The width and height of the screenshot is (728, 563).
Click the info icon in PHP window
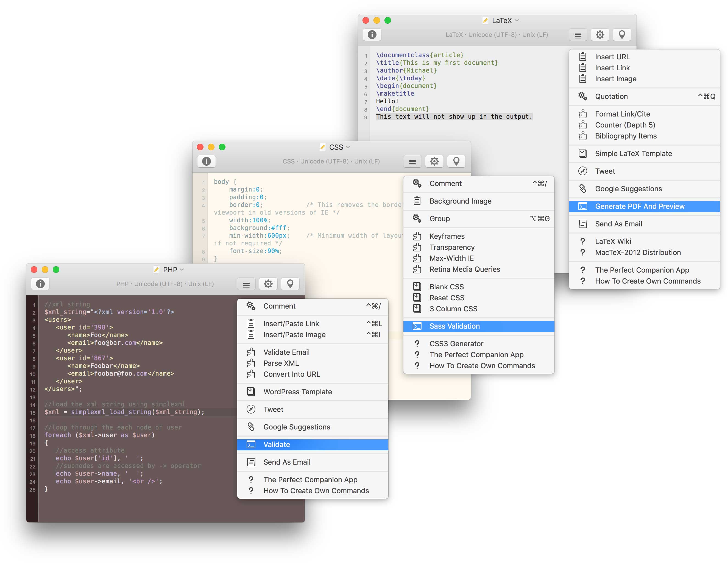pos(40,284)
